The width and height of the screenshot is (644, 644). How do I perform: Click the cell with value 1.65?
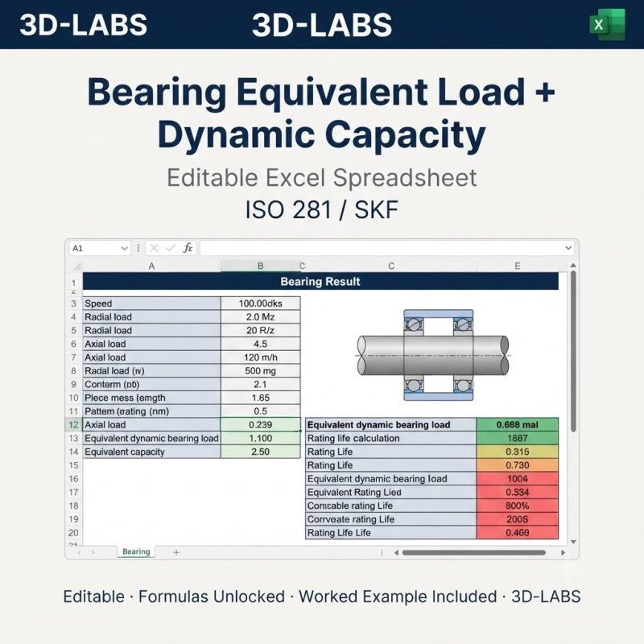click(x=260, y=398)
